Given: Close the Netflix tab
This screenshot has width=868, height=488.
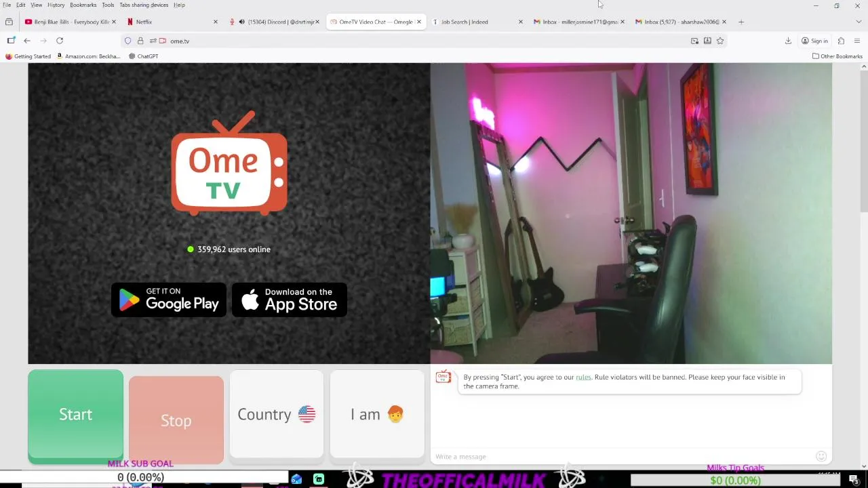Looking at the screenshot, I should [216, 22].
